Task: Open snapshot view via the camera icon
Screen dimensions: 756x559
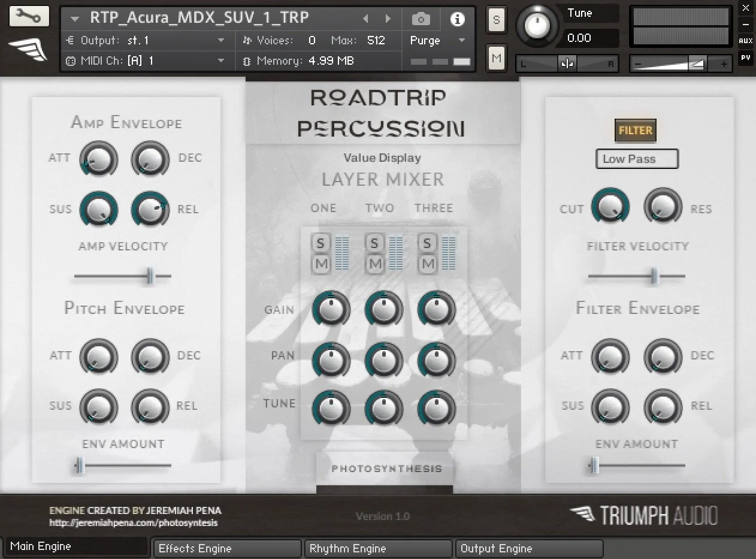Action: point(421,19)
